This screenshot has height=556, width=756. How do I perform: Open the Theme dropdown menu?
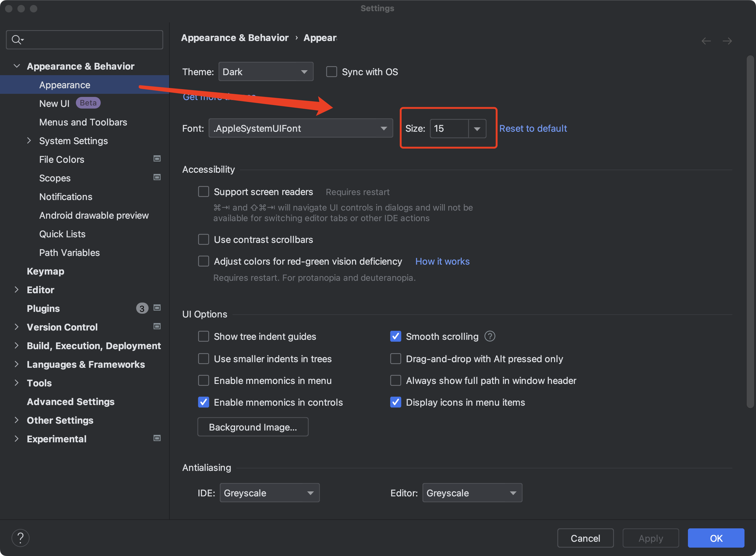tap(265, 71)
